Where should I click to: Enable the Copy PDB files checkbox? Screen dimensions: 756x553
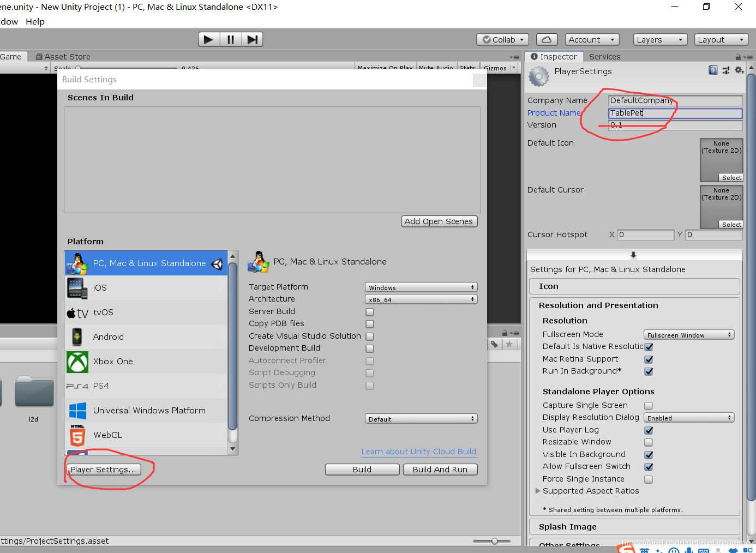[370, 324]
